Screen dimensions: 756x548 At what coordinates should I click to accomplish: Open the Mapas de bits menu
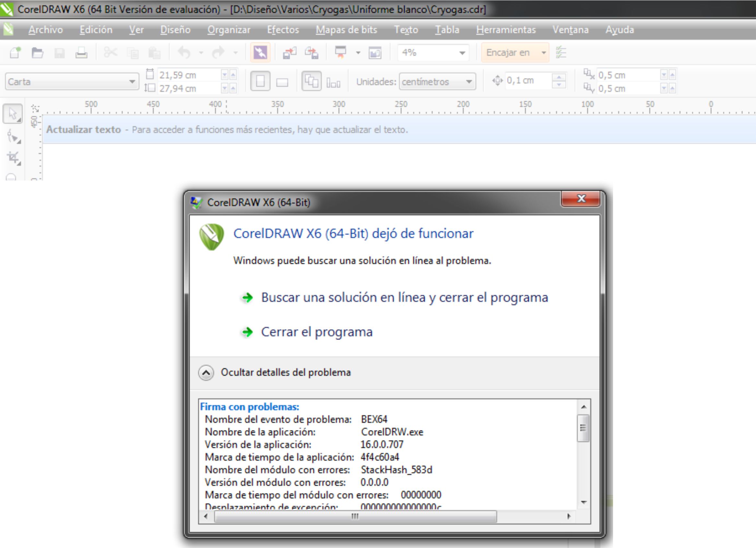pos(346,30)
